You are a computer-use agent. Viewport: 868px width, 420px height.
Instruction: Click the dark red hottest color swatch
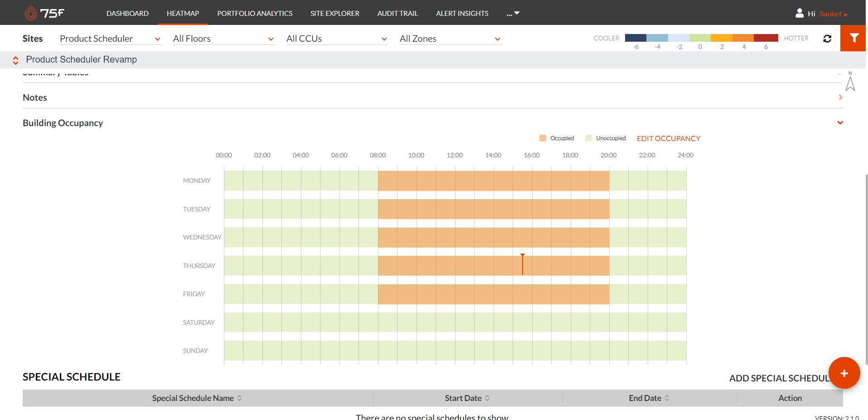click(x=766, y=38)
